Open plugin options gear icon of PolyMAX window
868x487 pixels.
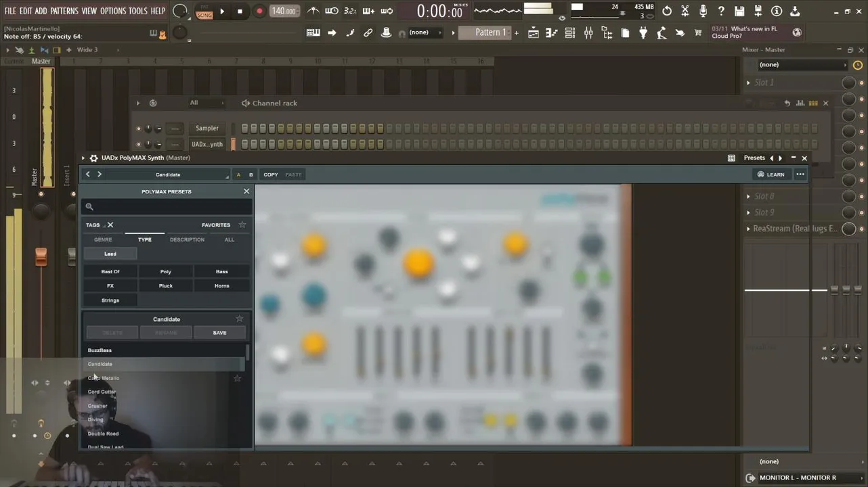[x=93, y=158]
